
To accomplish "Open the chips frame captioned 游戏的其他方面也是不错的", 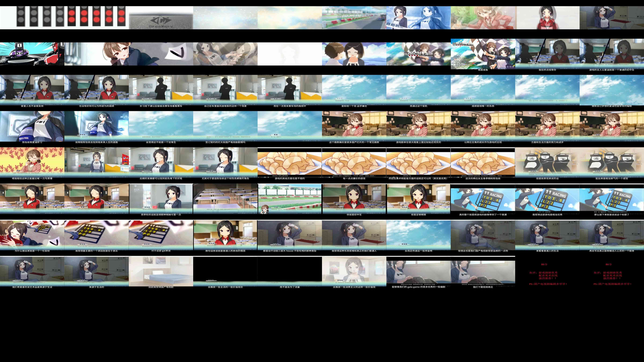I will [x=290, y=163].
